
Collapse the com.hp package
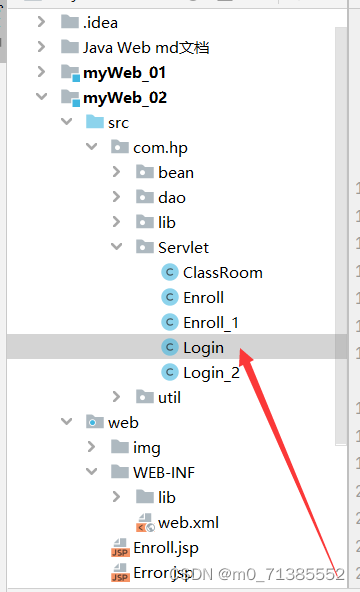point(92,146)
